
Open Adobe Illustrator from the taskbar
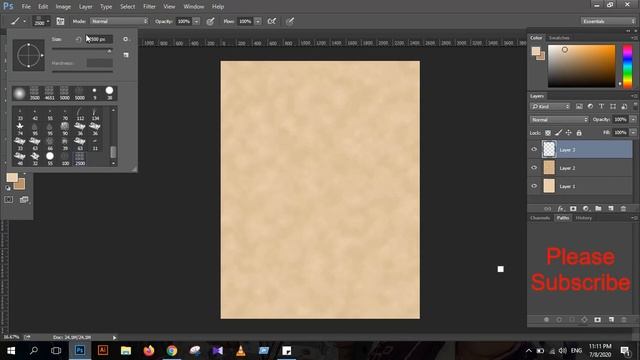coord(102,351)
